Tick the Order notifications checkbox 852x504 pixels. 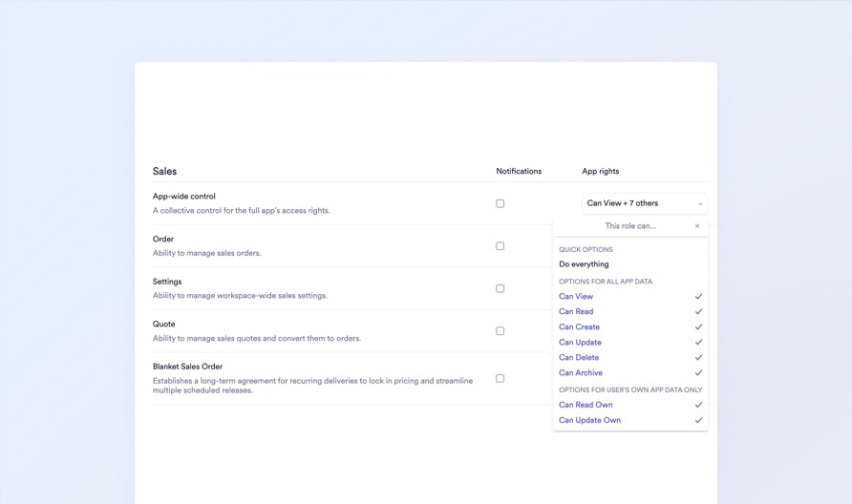(500, 246)
